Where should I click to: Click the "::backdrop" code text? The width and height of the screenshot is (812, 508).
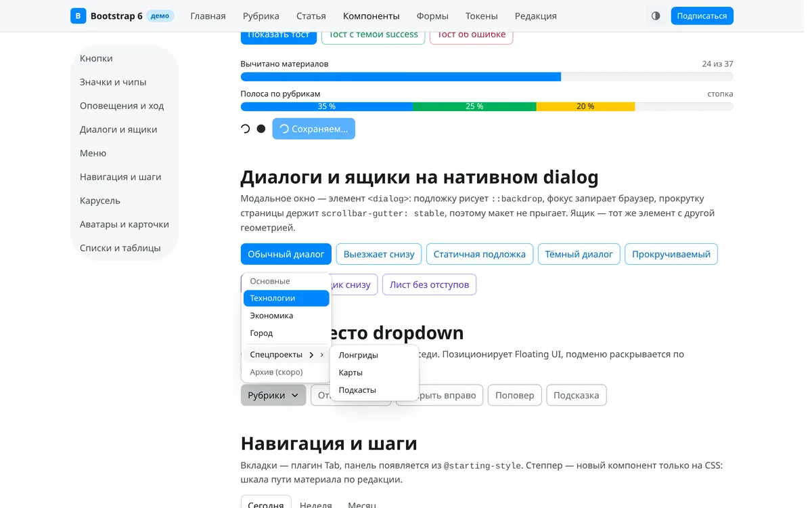pyautogui.click(x=517, y=198)
